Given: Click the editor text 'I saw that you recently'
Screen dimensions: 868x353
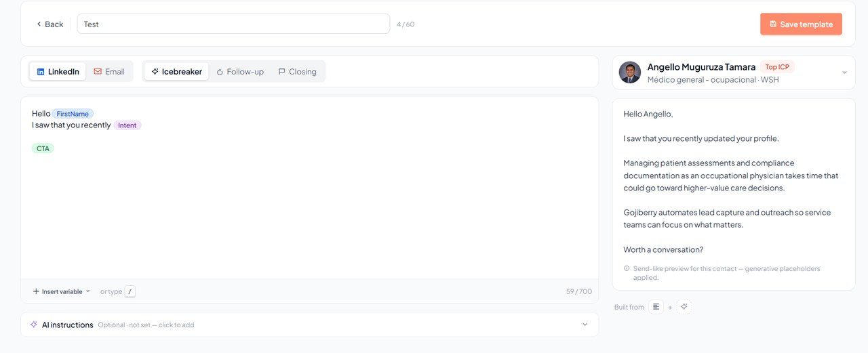Looking at the screenshot, I should tap(71, 125).
